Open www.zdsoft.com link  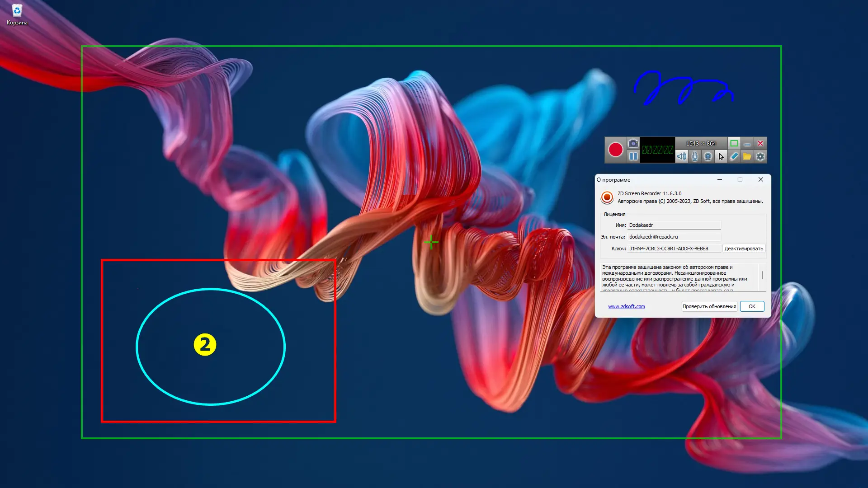pos(626,306)
